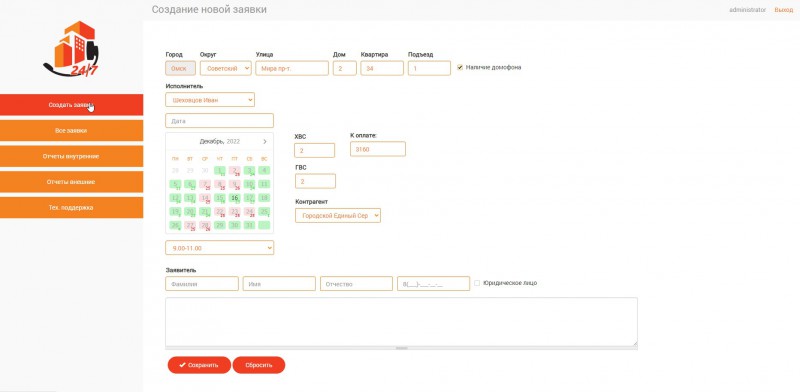The image size is (800, 392).
Task: Select December 27 in calendar
Action: [190, 225]
